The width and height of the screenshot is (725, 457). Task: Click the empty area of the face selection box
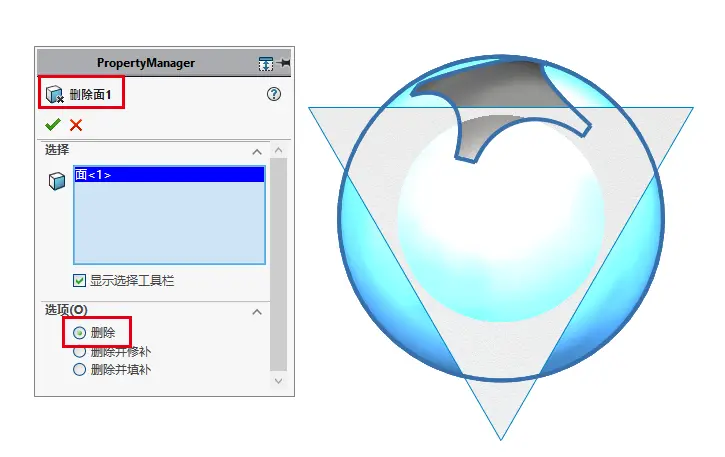point(169,222)
